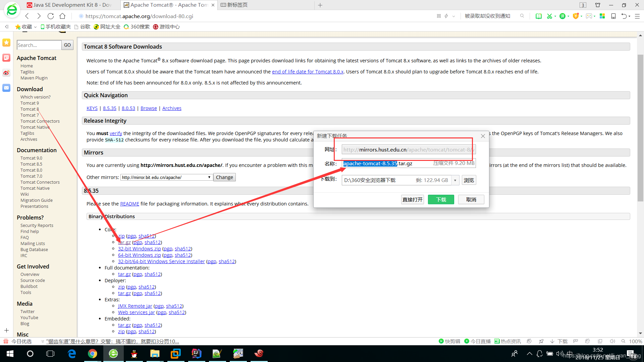Click the green 下载 download button

(441, 199)
